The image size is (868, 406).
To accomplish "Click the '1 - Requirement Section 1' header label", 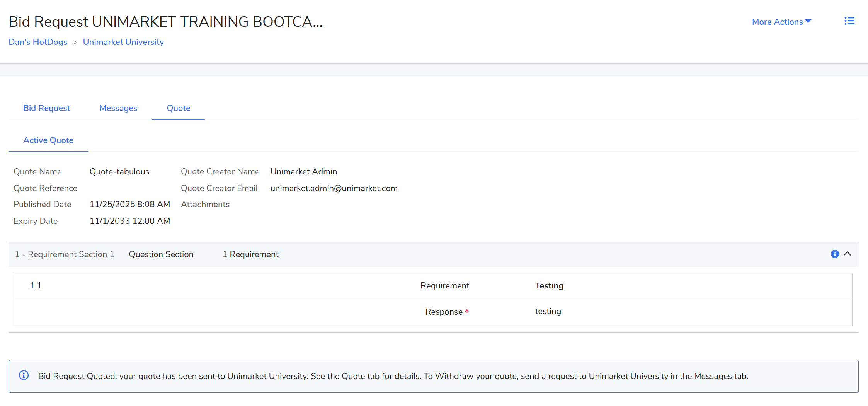I will [65, 254].
